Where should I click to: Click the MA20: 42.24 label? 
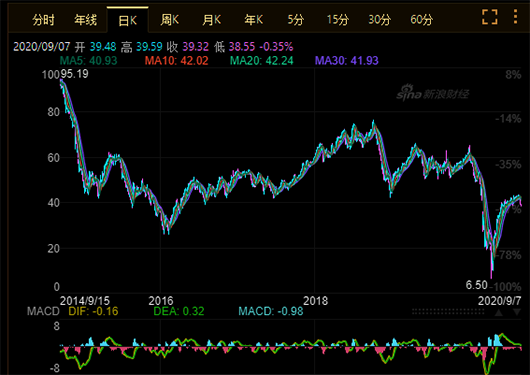coord(262,61)
